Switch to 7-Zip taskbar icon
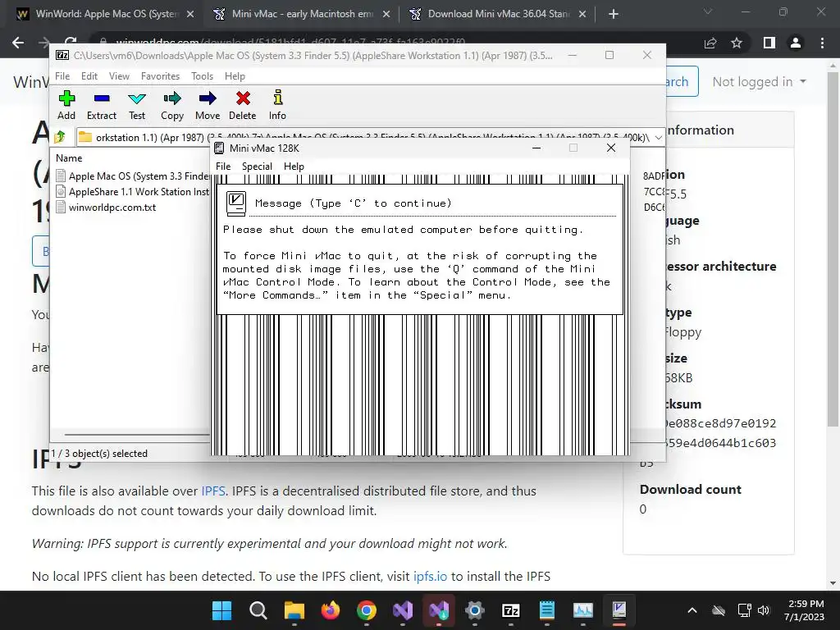This screenshot has height=630, width=840. click(x=510, y=610)
